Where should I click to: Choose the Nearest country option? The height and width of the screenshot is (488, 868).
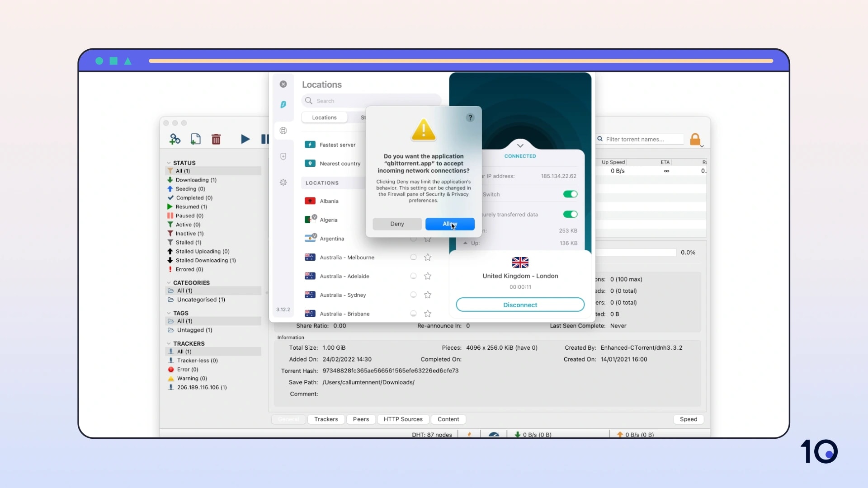coord(340,164)
